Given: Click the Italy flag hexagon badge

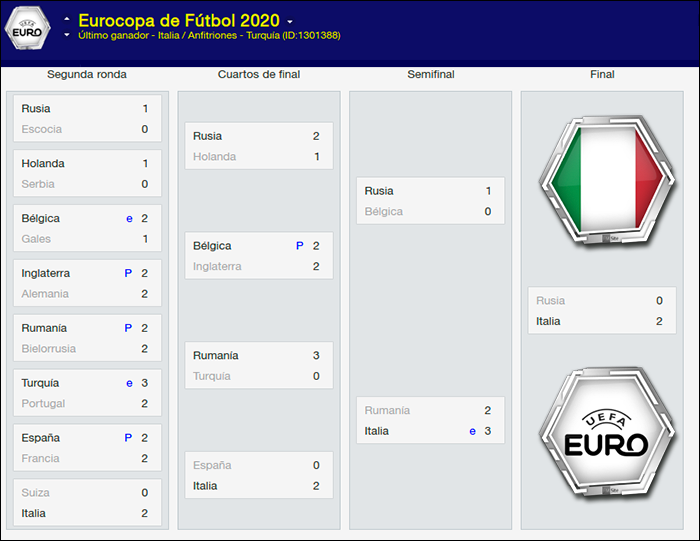Looking at the screenshot, I should pos(607,181).
